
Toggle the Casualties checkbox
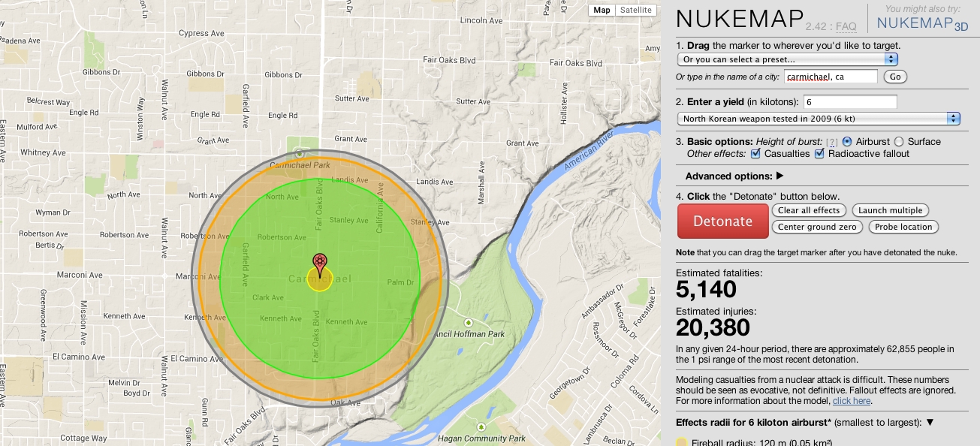point(755,154)
